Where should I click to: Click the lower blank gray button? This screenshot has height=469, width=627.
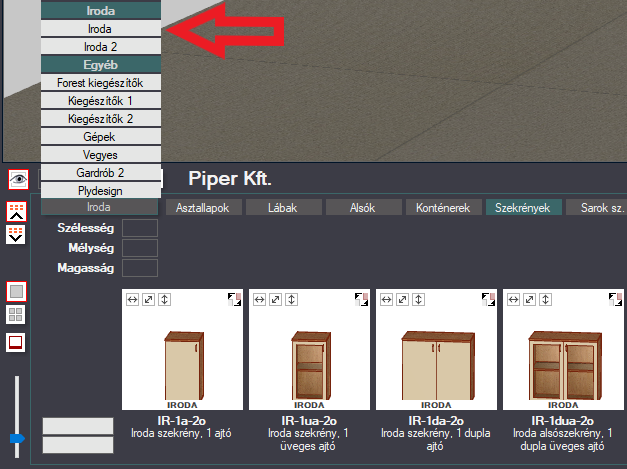point(78,445)
